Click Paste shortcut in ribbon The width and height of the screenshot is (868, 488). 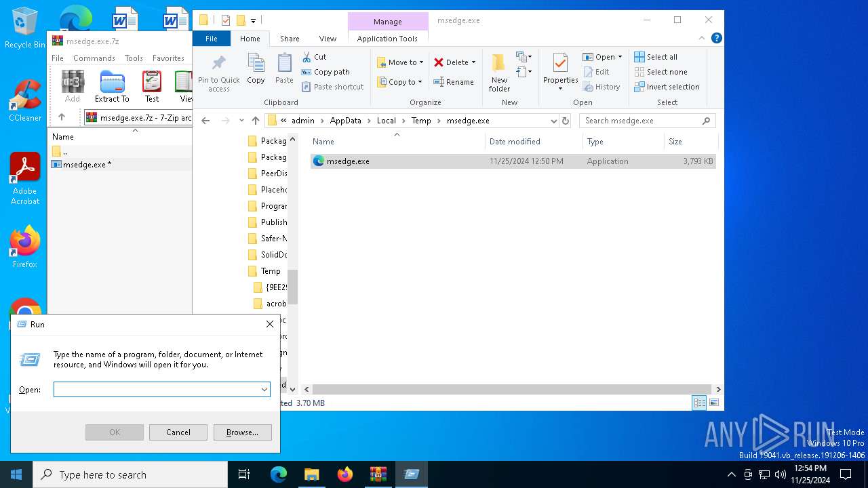click(x=333, y=87)
